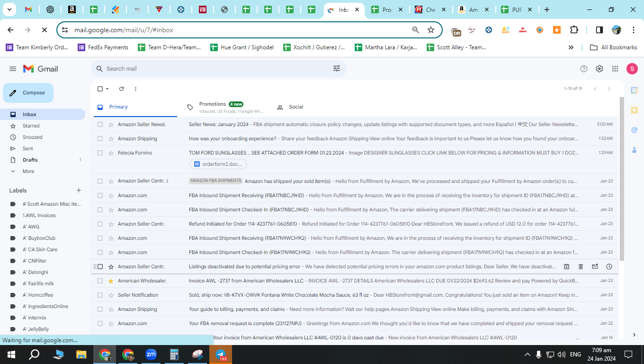Open Windows taskbar search
Image resolution: width=644 pixels, height=364 pixels.
point(34,355)
